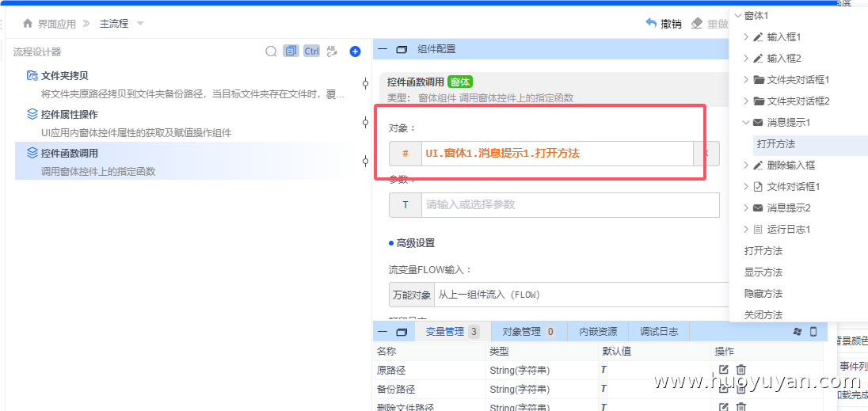Click the 万能对象 type button

click(411, 295)
